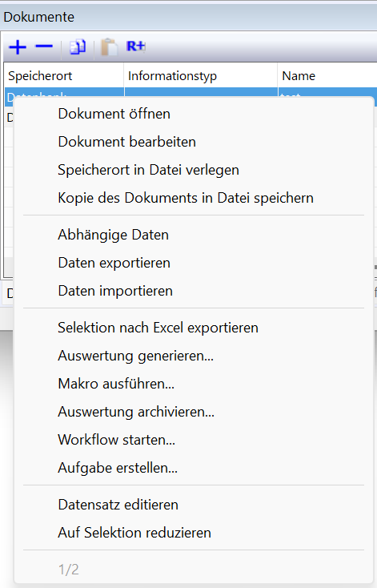Viewport: 377px width, 588px height.
Task: Click the blue plus add icon
Action: click(x=18, y=47)
